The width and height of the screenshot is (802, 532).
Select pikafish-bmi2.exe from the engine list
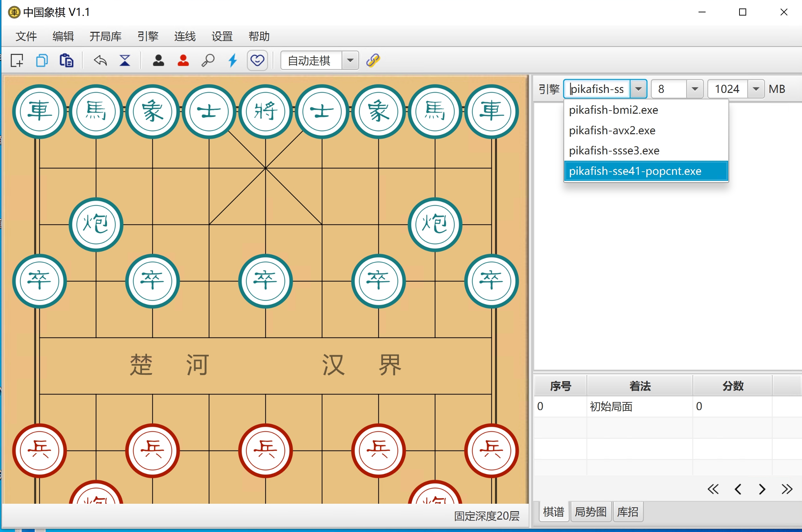pos(646,110)
